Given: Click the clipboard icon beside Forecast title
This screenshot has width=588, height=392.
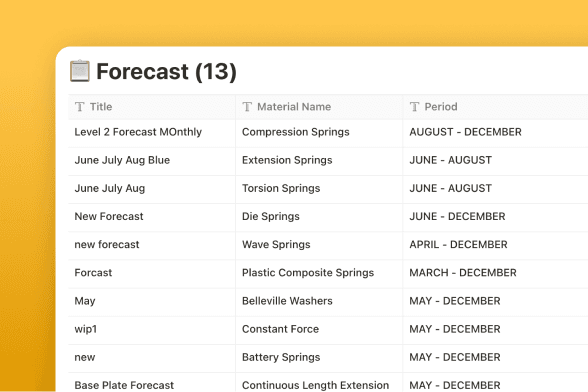Looking at the screenshot, I should [80, 71].
